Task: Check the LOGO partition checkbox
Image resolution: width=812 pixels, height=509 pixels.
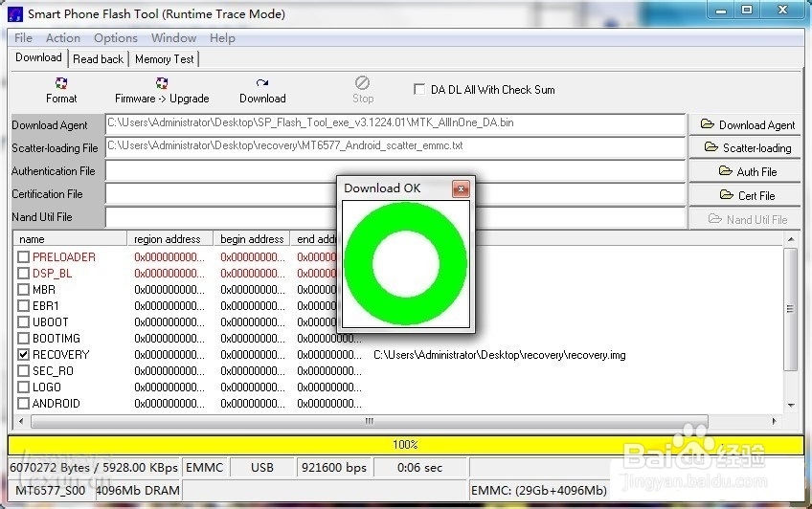Action: pyautogui.click(x=23, y=387)
